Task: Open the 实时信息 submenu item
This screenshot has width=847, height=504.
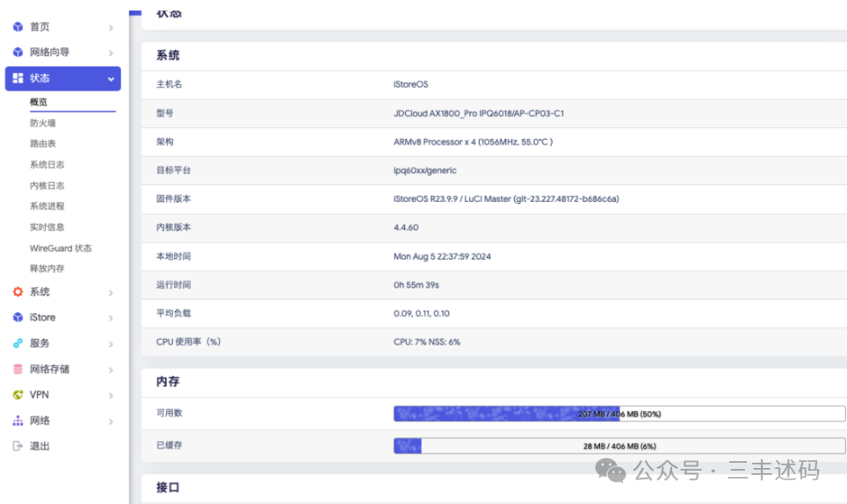Action: (x=47, y=227)
